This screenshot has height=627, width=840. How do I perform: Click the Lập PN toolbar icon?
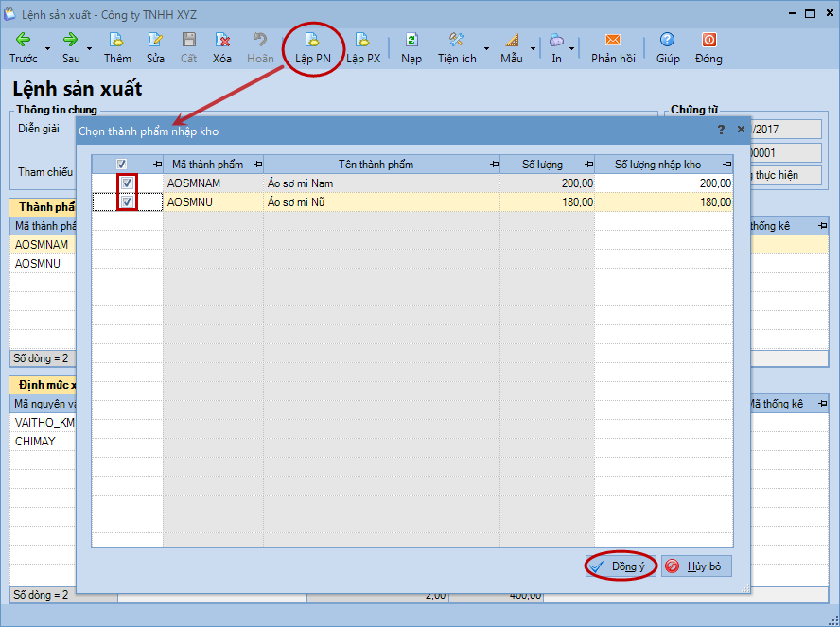pos(311,41)
